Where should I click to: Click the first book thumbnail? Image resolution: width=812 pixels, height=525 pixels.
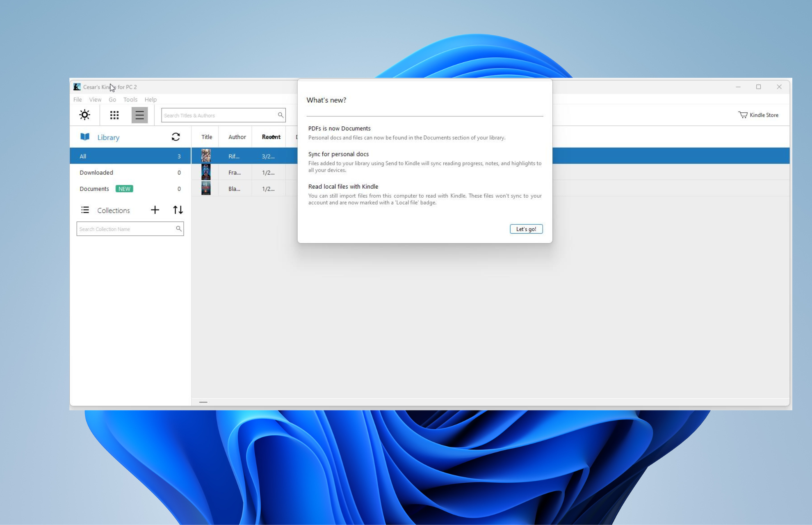[x=205, y=155]
